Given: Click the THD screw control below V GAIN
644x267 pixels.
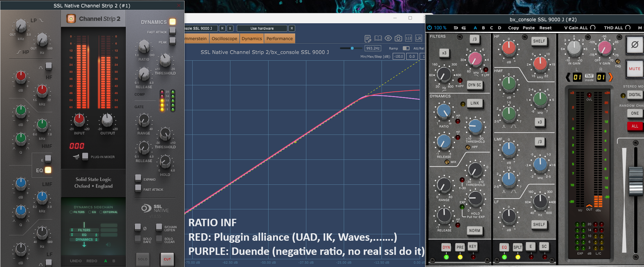Looking at the screenshot, I should pyautogui.click(x=618, y=61).
